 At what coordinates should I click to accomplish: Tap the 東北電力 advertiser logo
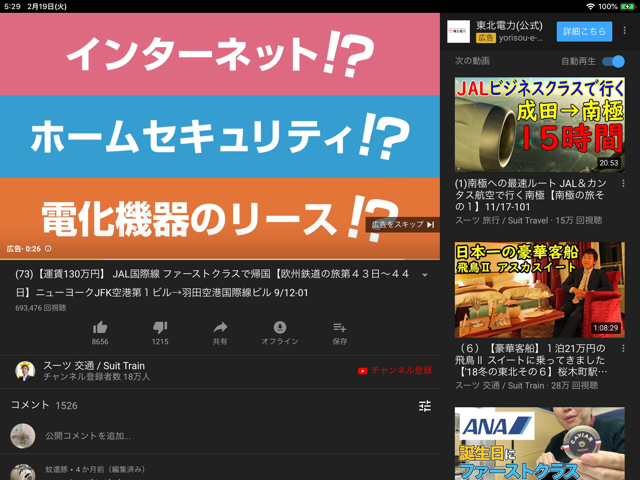tap(458, 31)
